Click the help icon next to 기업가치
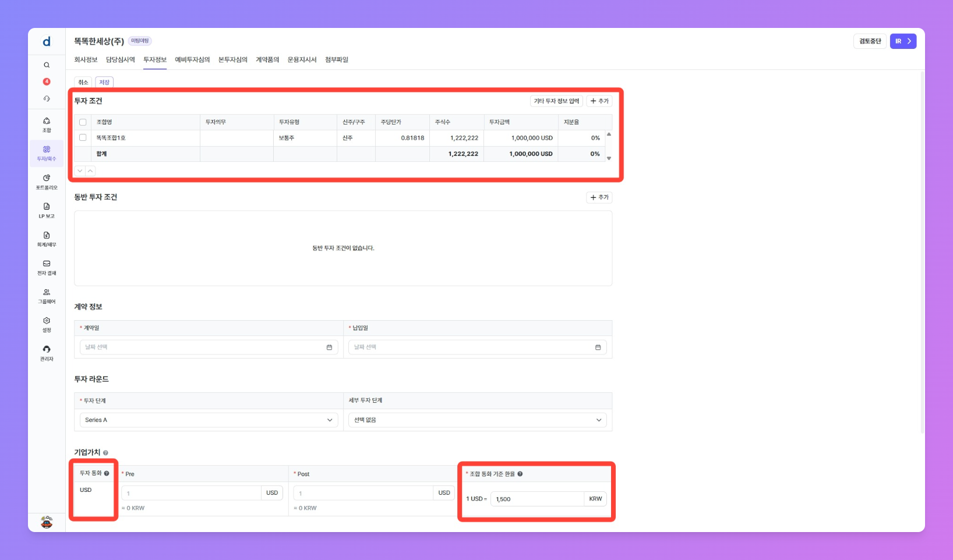 pyautogui.click(x=105, y=453)
